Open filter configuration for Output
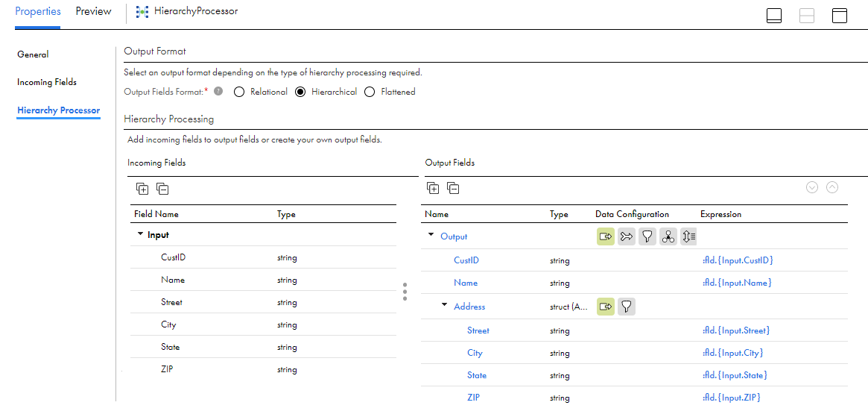The width and height of the screenshot is (868, 414). [647, 236]
